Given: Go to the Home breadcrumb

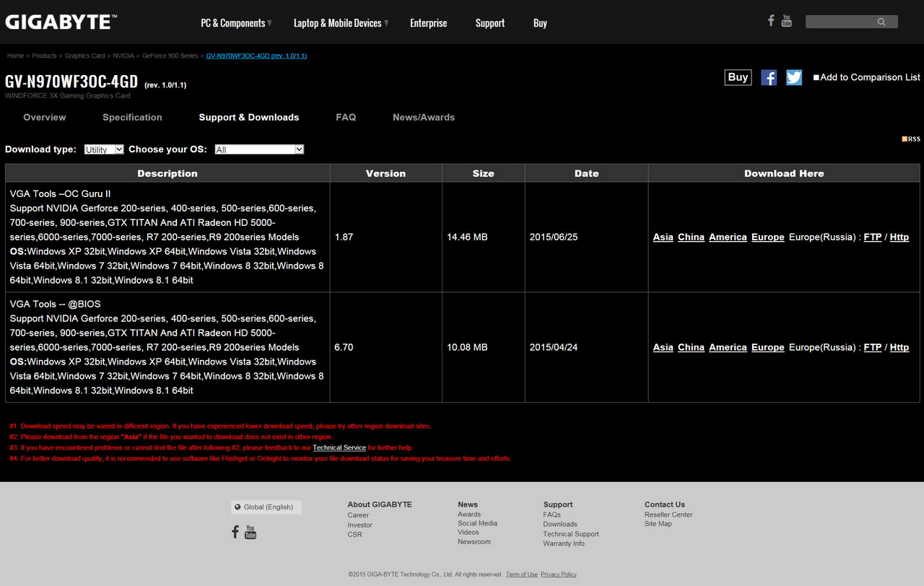Looking at the screenshot, I should tap(15, 56).
